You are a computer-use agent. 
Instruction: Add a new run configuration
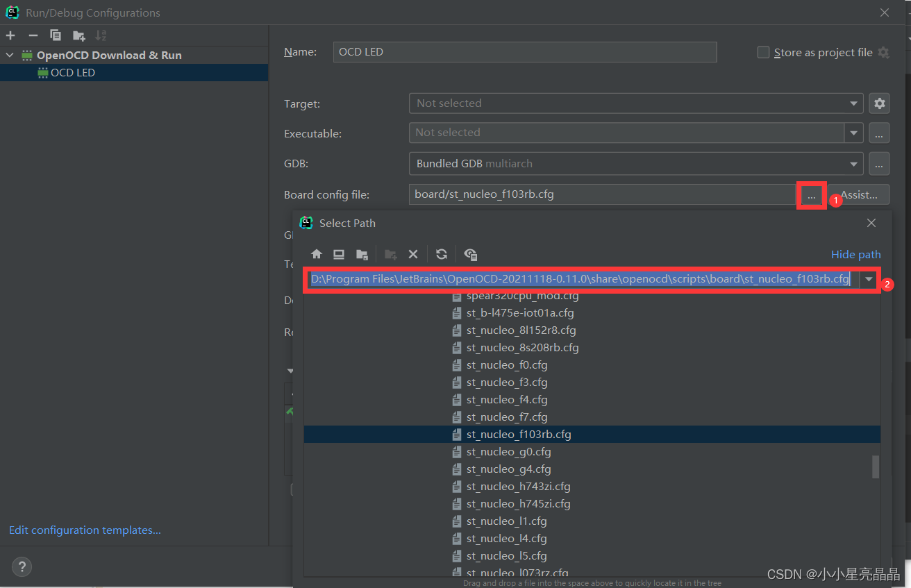[x=10, y=35]
